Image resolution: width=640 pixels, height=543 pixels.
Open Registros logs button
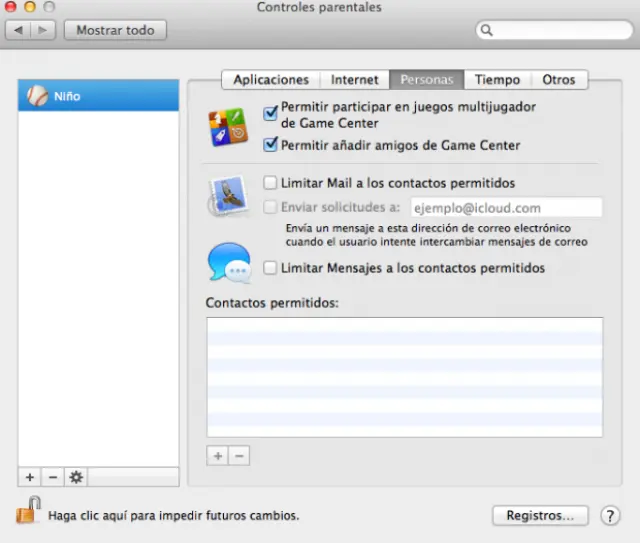click(x=540, y=516)
